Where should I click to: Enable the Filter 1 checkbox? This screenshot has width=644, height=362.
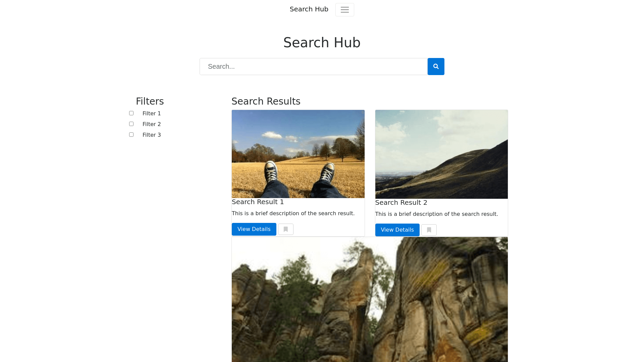pyautogui.click(x=131, y=113)
